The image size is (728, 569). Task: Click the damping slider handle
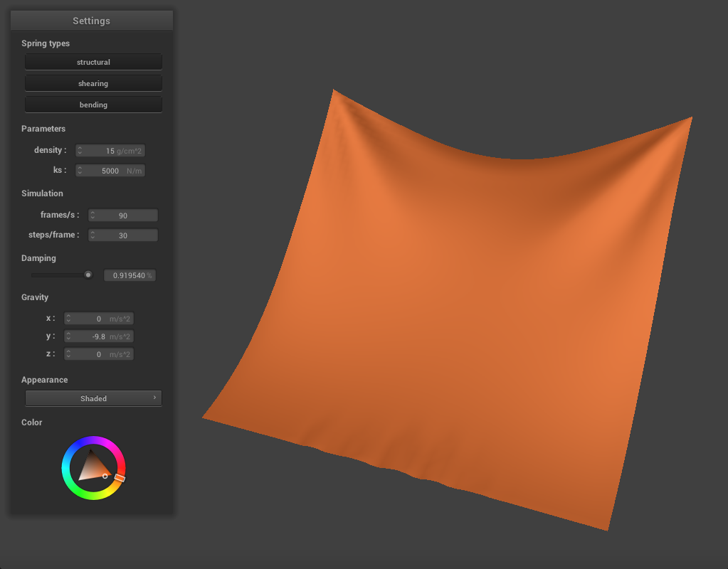click(x=88, y=275)
